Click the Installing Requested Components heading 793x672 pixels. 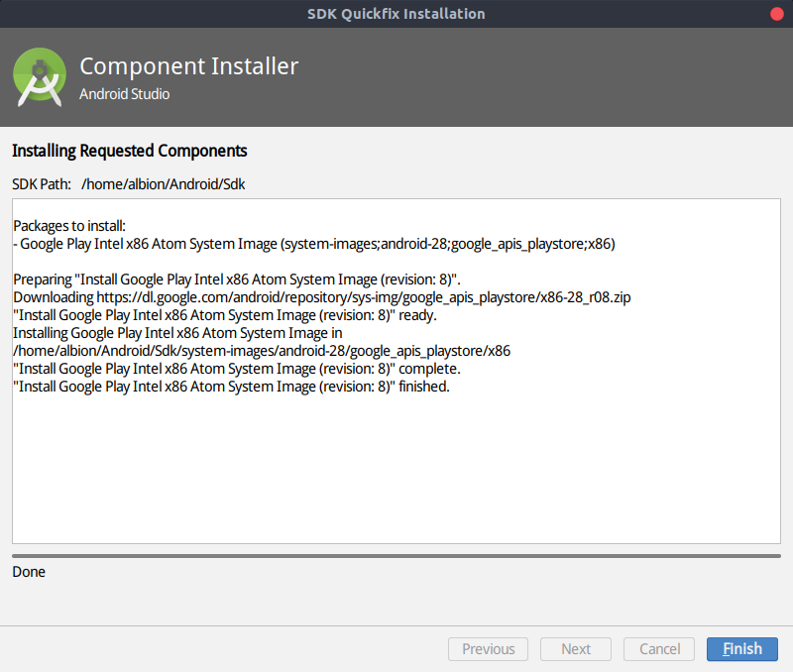[129, 152]
